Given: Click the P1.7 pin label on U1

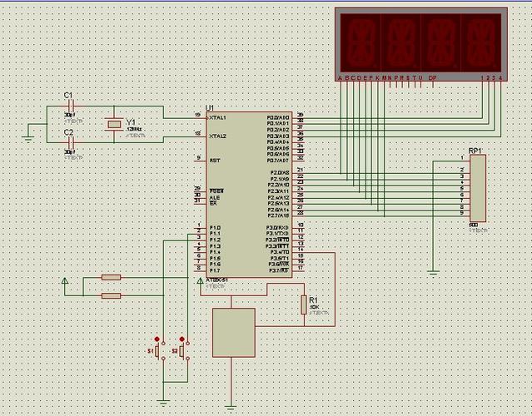Looking at the screenshot, I should (x=215, y=270).
